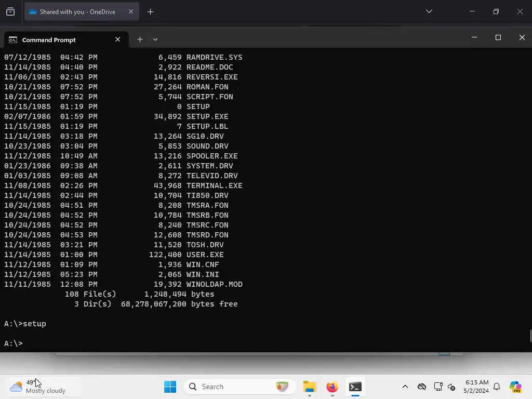The image size is (532, 399).
Task: Open the notifications bell icon
Action: click(x=497, y=387)
